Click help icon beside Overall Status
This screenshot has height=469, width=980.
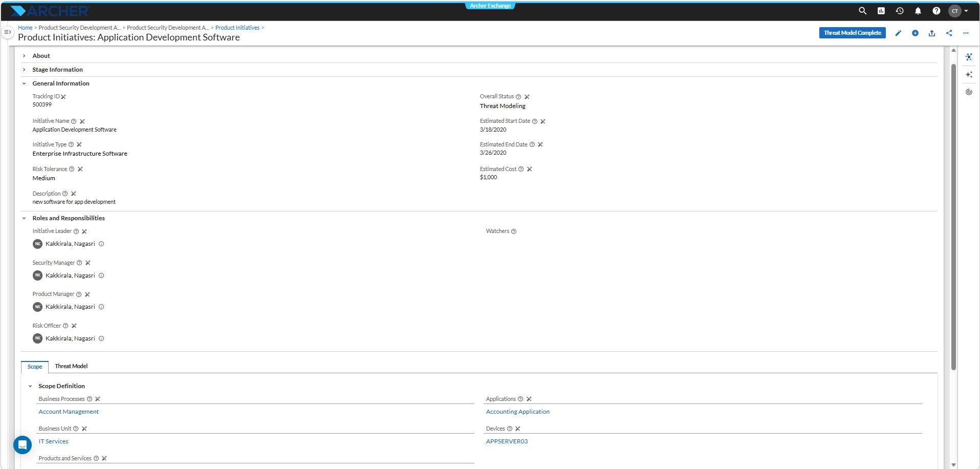(518, 97)
